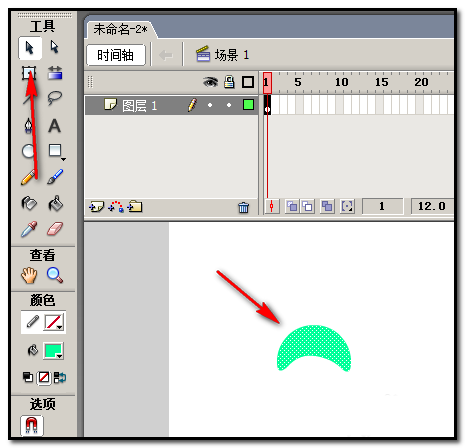Select the Hand tool

29,275
